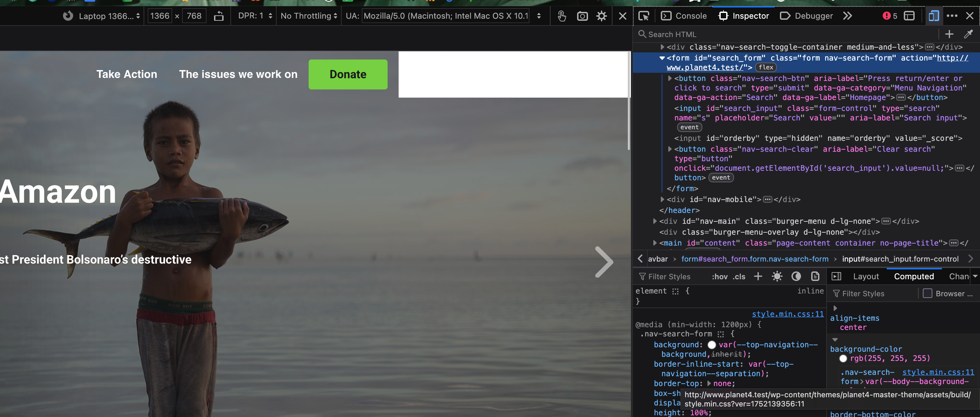Pick a color from page with eyedropper
This screenshot has height=417, width=980.
click(x=968, y=34)
